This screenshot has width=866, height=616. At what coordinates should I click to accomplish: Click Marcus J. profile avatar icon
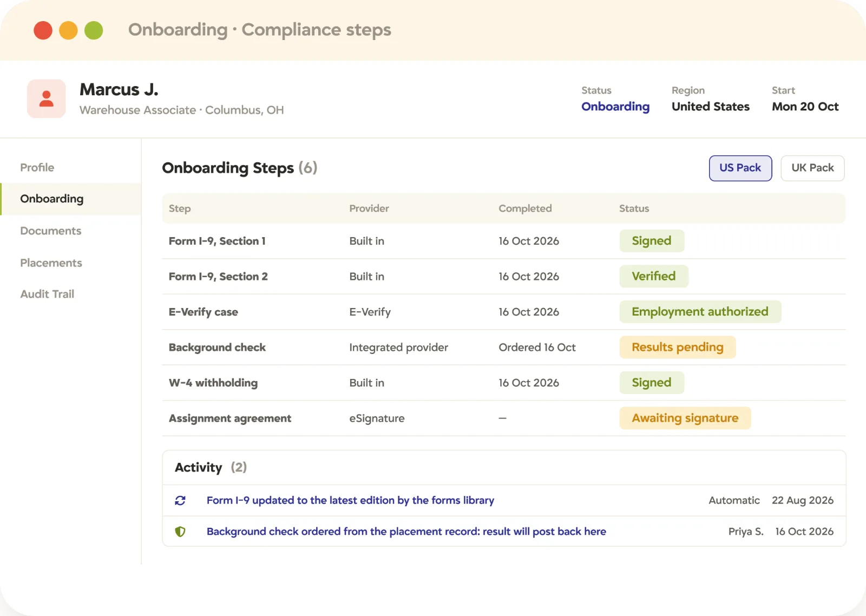coord(47,99)
